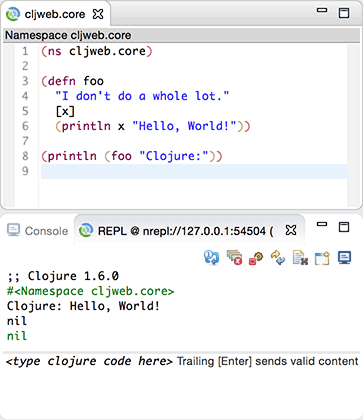The width and height of the screenshot is (363, 420).
Task: Click the "Clojure:" string on line 8
Action: (x=174, y=156)
